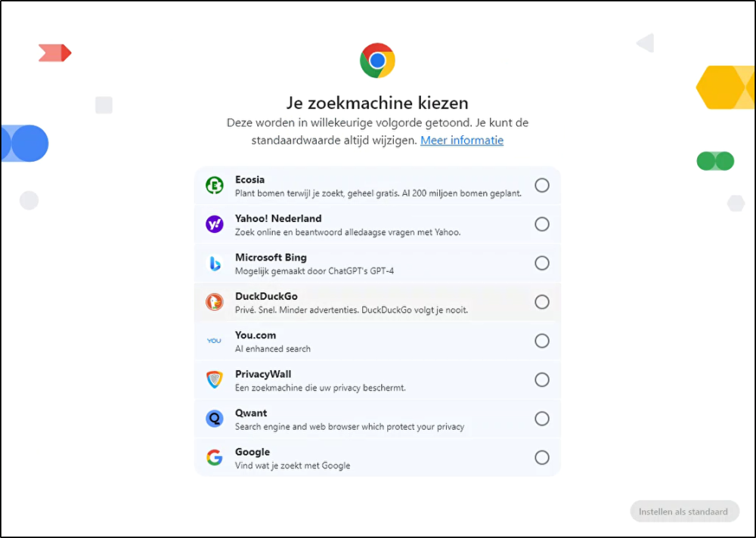Click the Google G logo icon

tap(214, 457)
